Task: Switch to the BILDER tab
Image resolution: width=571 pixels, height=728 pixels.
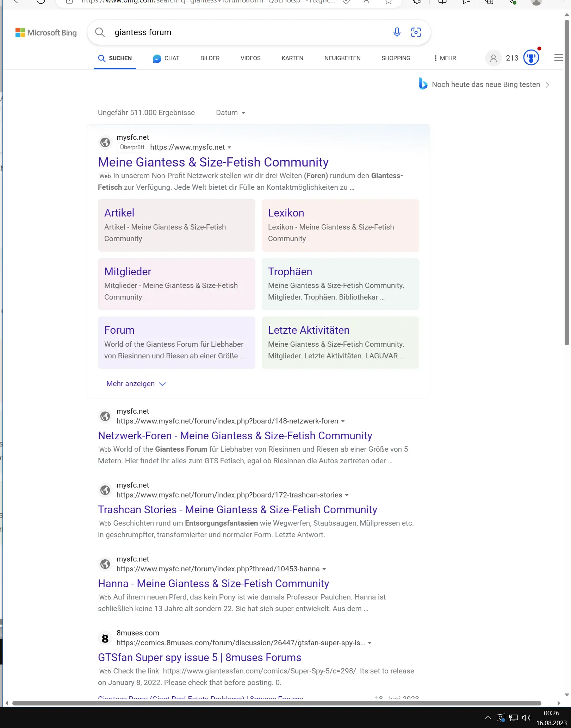Action: [210, 58]
